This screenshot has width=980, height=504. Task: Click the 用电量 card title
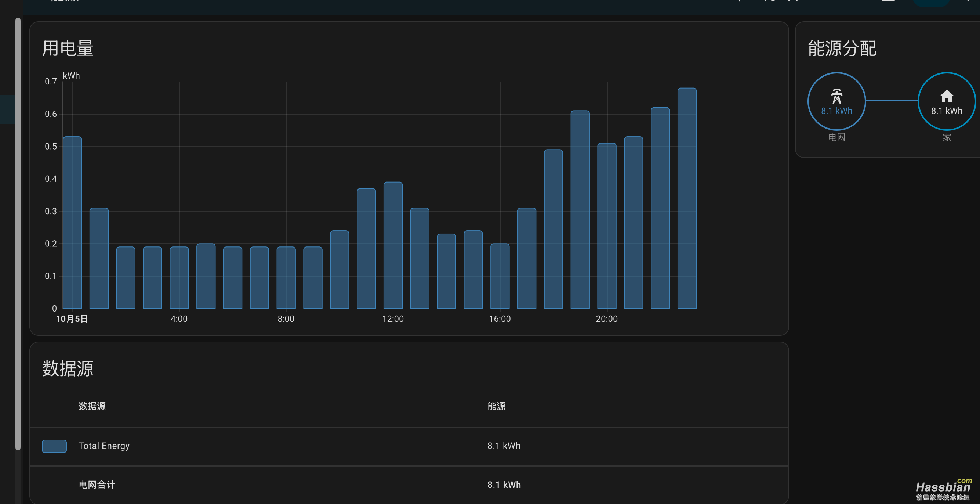pos(68,48)
